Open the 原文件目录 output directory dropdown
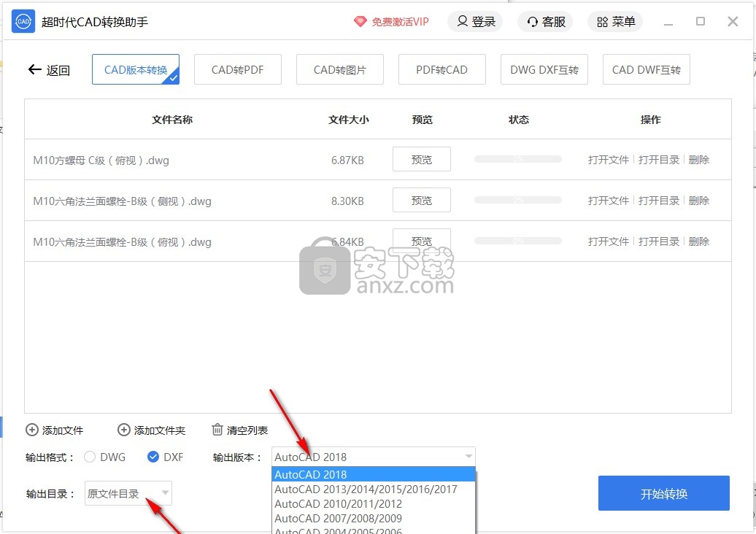 click(128, 493)
